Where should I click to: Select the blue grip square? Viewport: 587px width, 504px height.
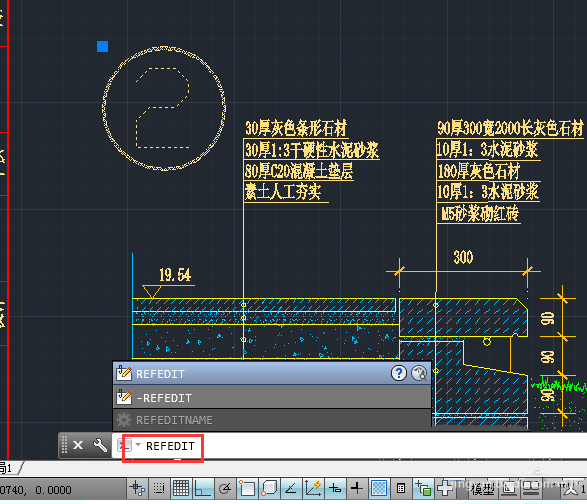tap(102, 46)
